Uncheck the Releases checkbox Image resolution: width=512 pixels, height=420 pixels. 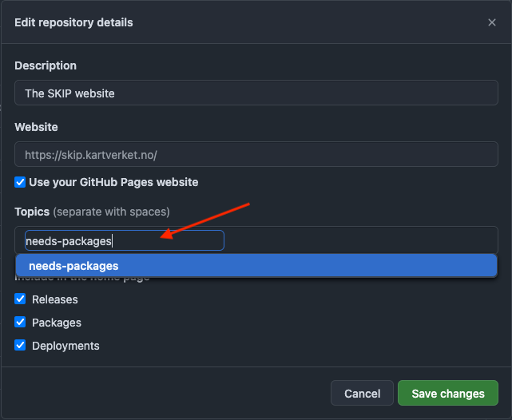(x=20, y=299)
